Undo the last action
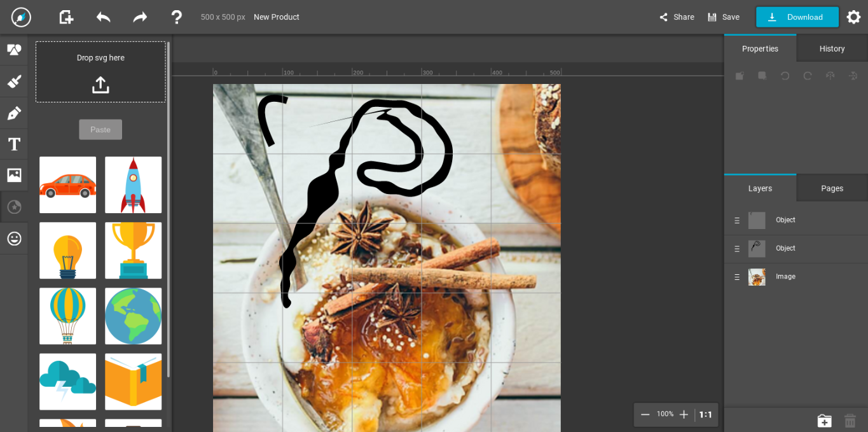868x432 pixels. tap(103, 17)
